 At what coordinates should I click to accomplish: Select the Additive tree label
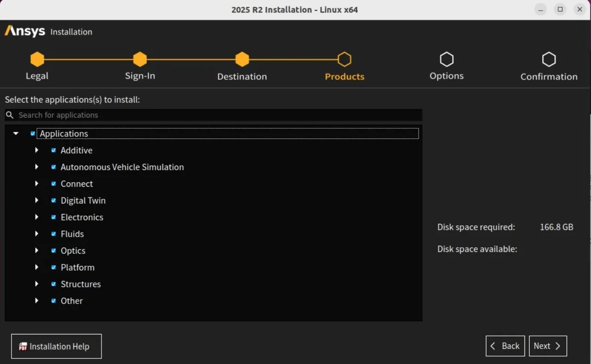coord(77,150)
